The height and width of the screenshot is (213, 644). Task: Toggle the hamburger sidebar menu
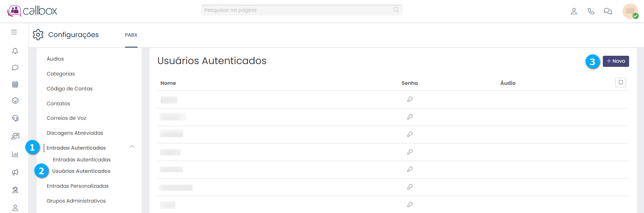coord(14,32)
